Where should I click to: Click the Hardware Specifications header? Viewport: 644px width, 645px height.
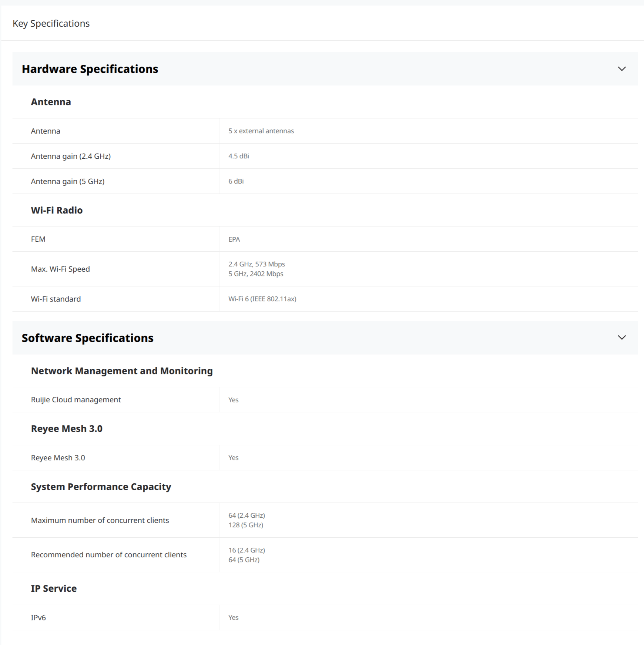(x=325, y=69)
